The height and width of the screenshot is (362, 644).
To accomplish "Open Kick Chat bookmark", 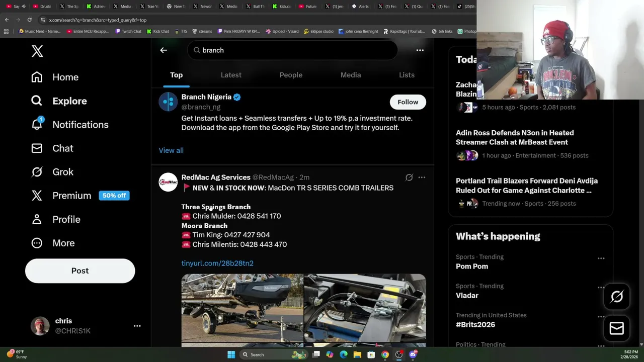I will click(158, 31).
